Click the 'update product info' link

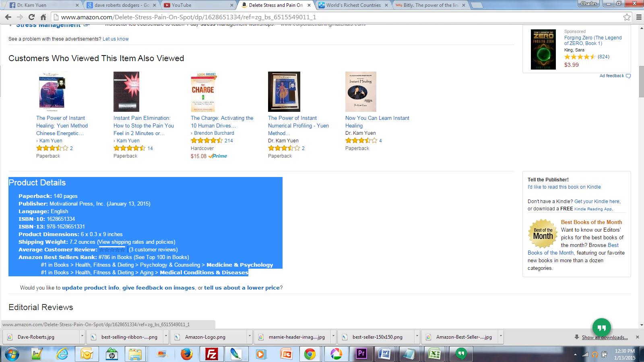(91, 288)
